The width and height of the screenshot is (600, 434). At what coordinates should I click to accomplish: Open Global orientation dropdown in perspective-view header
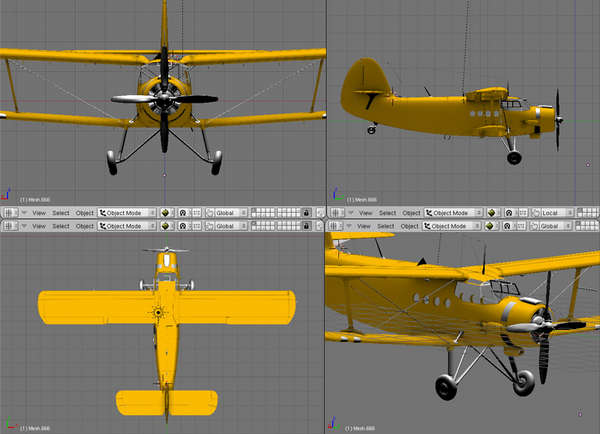click(555, 226)
